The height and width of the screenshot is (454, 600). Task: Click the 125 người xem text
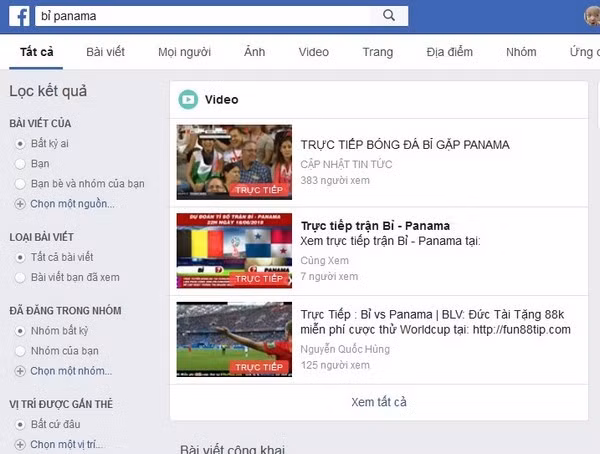tap(335, 365)
